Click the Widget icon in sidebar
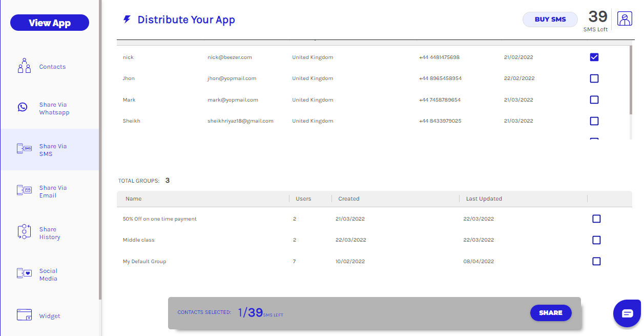 (x=24, y=315)
